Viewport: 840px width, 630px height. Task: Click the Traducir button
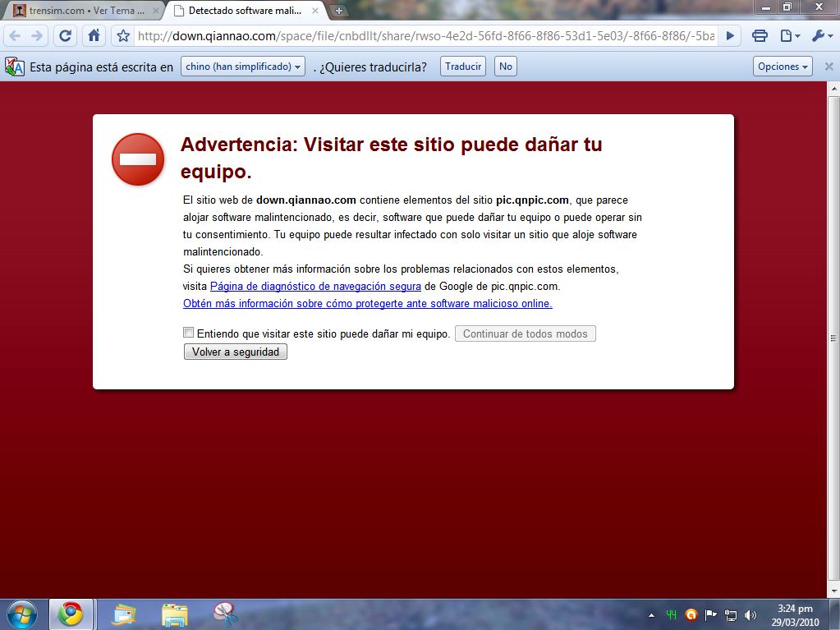coord(463,67)
